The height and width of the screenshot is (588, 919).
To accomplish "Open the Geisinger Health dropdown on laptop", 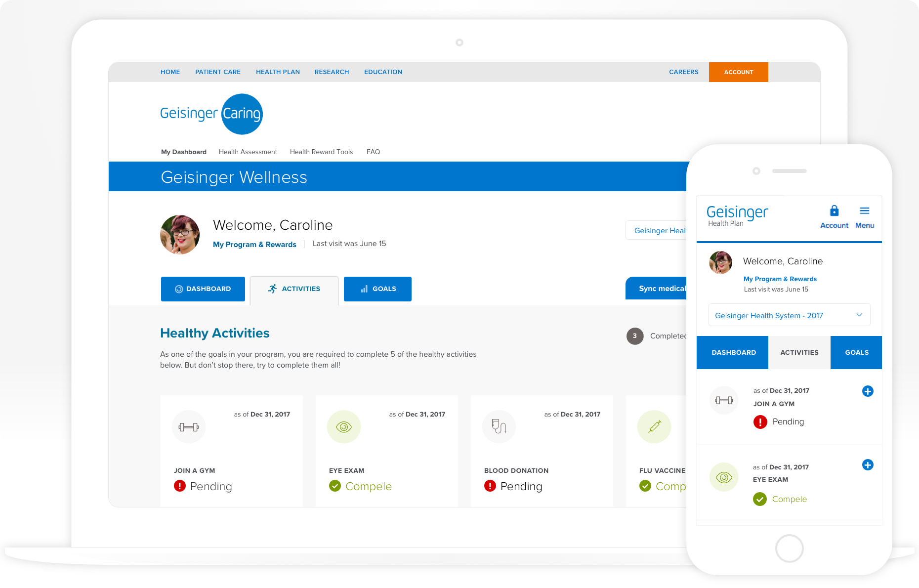I will pyautogui.click(x=656, y=230).
